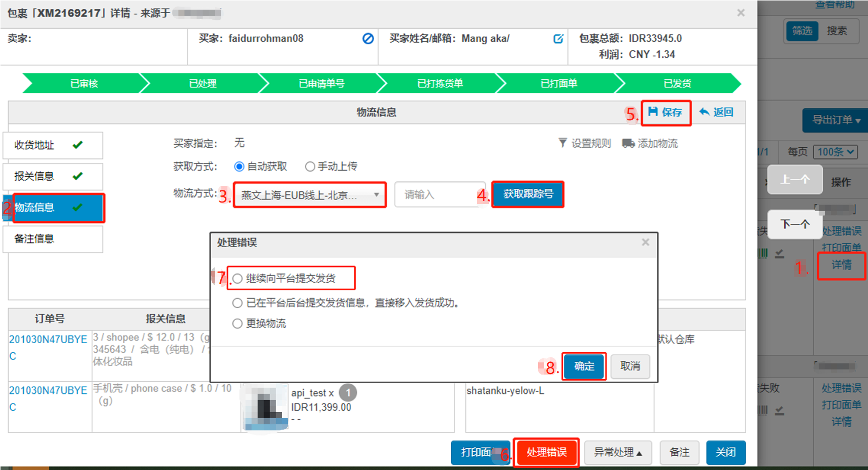The image size is (868, 470).
Task: Click the 请输入 tracking number field
Action: (x=440, y=194)
